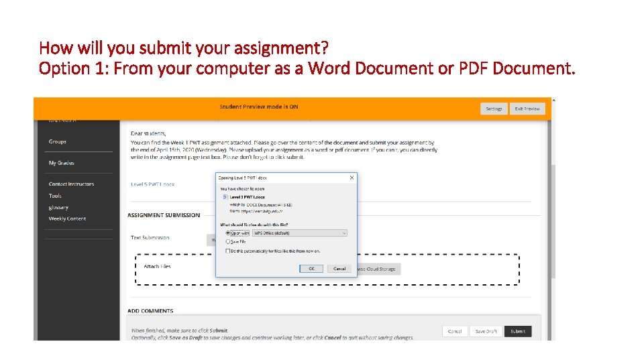Open Weekly Content in the sidebar
Screen dimensions: 644x362
pos(67,219)
